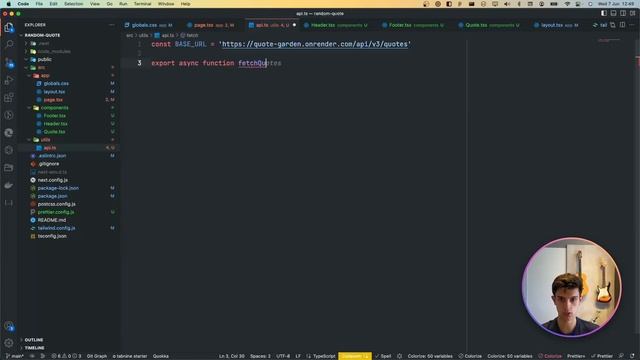Open macOS Wi-Fi menu bar icon
640x360 pixels.
567,4
